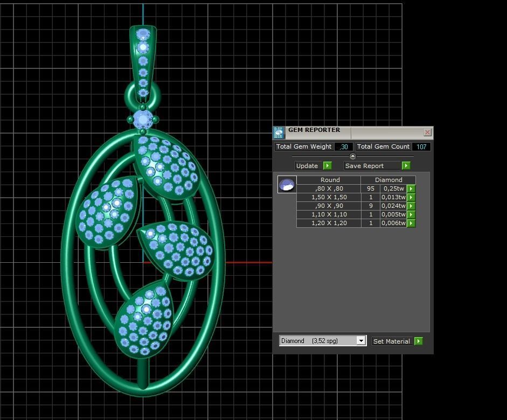Click the Diamond column header

388,180
